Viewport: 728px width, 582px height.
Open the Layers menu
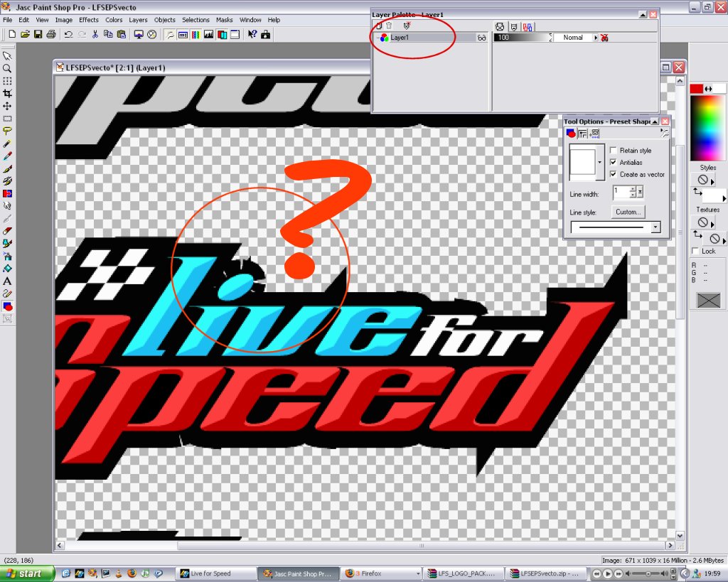point(138,20)
